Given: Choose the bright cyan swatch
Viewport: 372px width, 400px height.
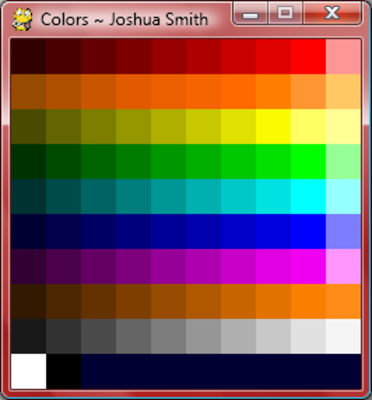Looking at the screenshot, I should click(308, 196).
